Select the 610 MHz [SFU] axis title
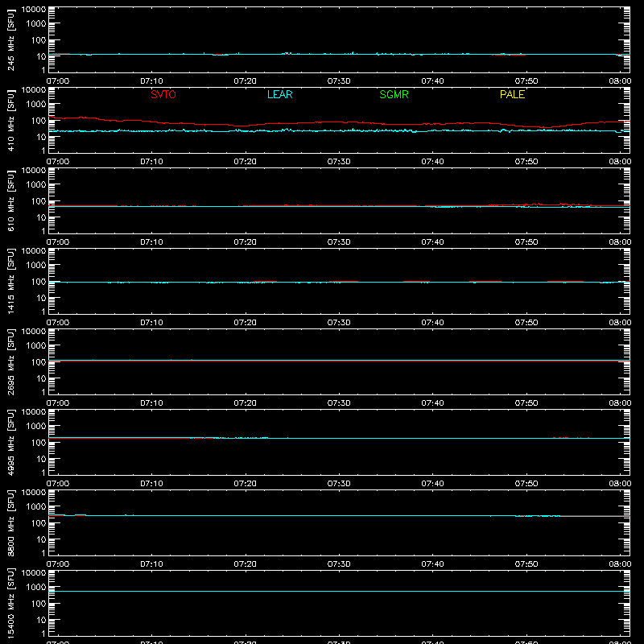Viewport: 644px width, 644px height. (10, 200)
